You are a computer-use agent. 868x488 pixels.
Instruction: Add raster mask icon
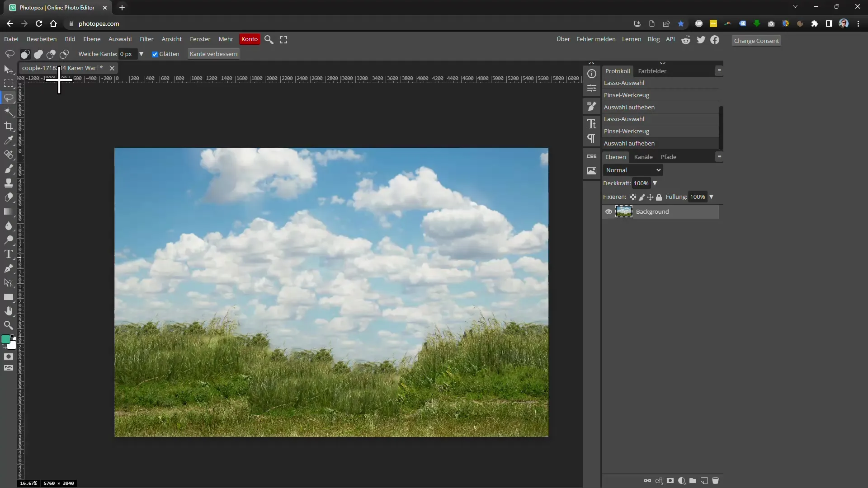(670, 481)
